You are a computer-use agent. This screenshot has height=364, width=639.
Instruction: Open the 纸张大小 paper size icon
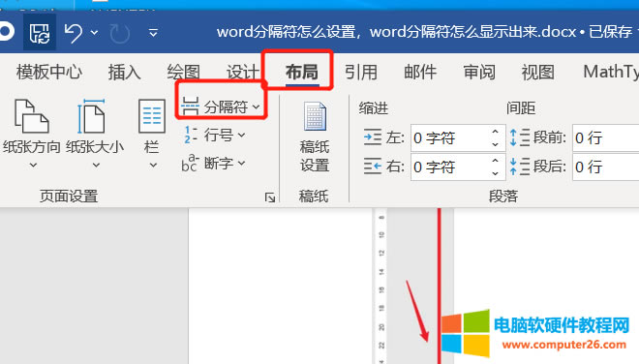[x=91, y=116]
